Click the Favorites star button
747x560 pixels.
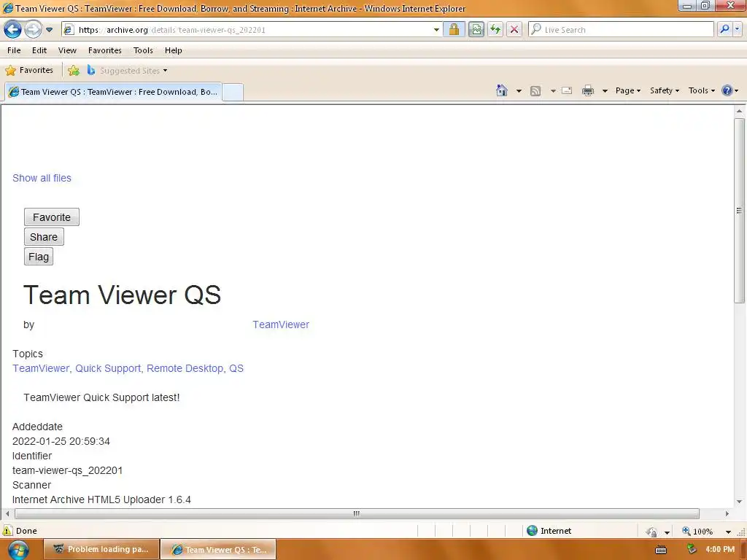[29, 71]
